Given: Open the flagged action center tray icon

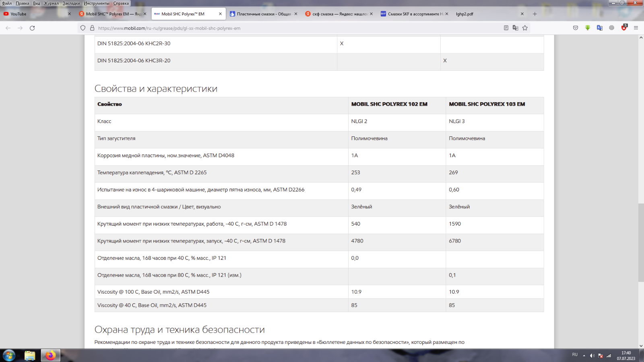Looking at the screenshot, I should [x=600, y=356].
